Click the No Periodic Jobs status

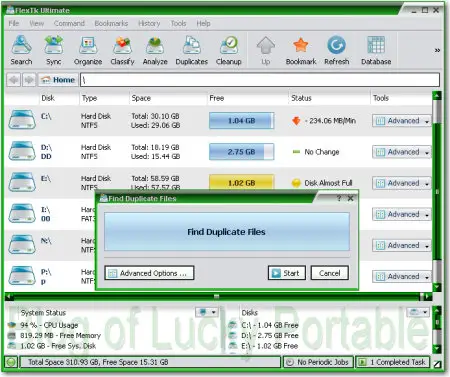coord(318,362)
